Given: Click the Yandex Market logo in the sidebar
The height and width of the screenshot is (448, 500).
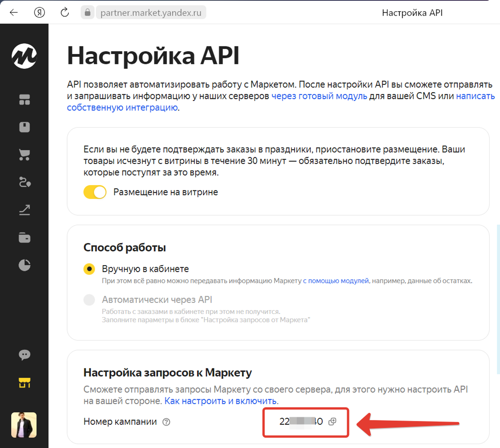Looking at the screenshot, I should pyautogui.click(x=24, y=56).
